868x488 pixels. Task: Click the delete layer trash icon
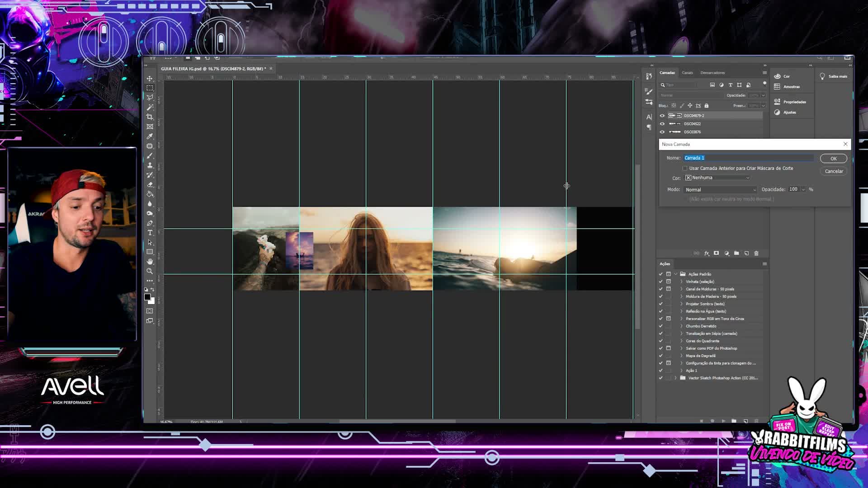pyautogui.click(x=756, y=253)
